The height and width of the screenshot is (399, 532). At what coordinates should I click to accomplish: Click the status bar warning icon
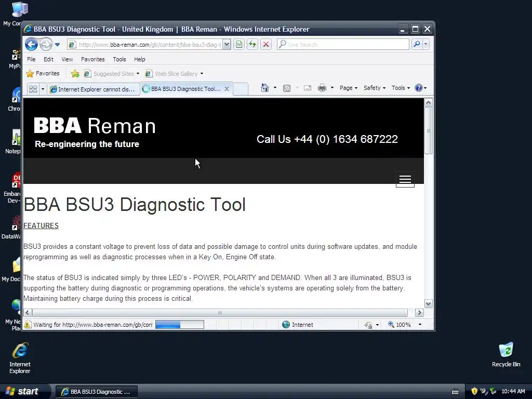pos(28,325)
